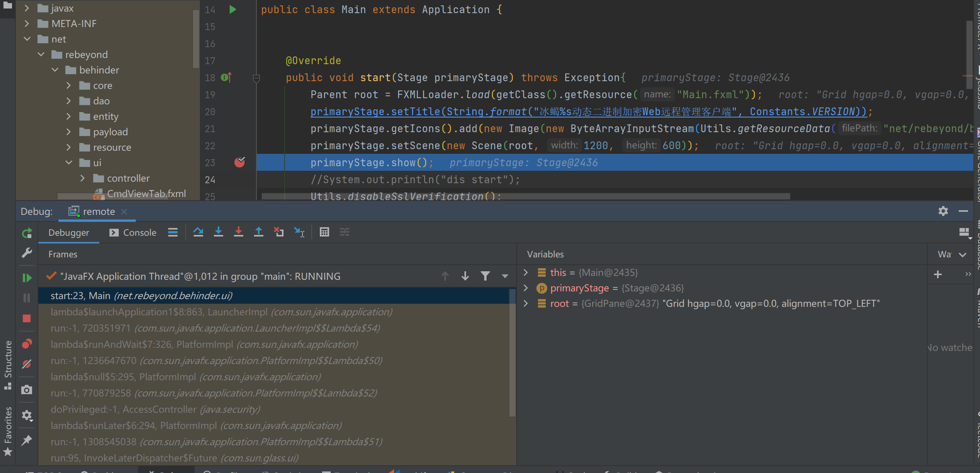This screenshot has height=473, width=980.
Task: Open Debug tool window gear options
Action: (943, 211)
